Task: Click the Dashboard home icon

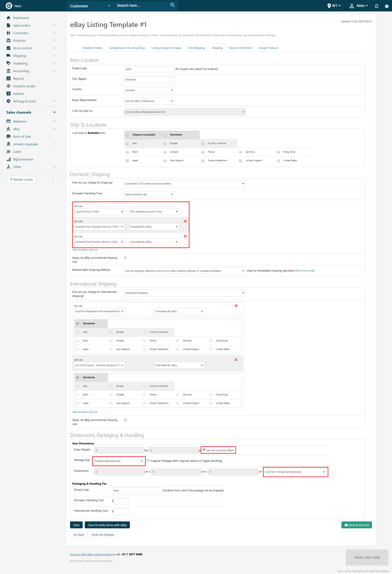Action: (x=8, y=18)
